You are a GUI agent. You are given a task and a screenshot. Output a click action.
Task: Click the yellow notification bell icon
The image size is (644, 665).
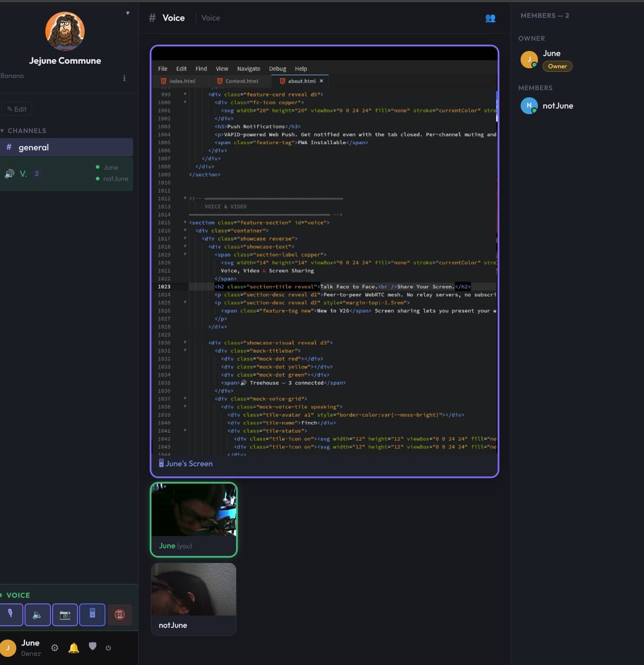point(74,648)
